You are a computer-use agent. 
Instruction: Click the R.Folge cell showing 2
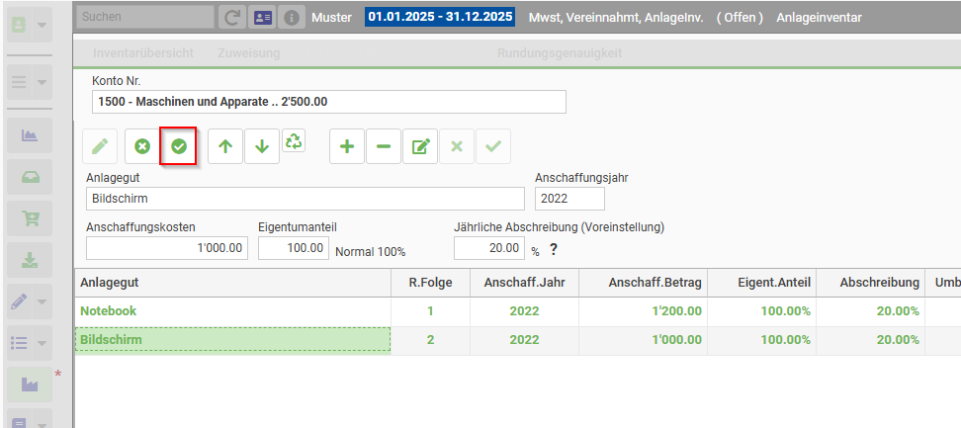tap(430, 340)
